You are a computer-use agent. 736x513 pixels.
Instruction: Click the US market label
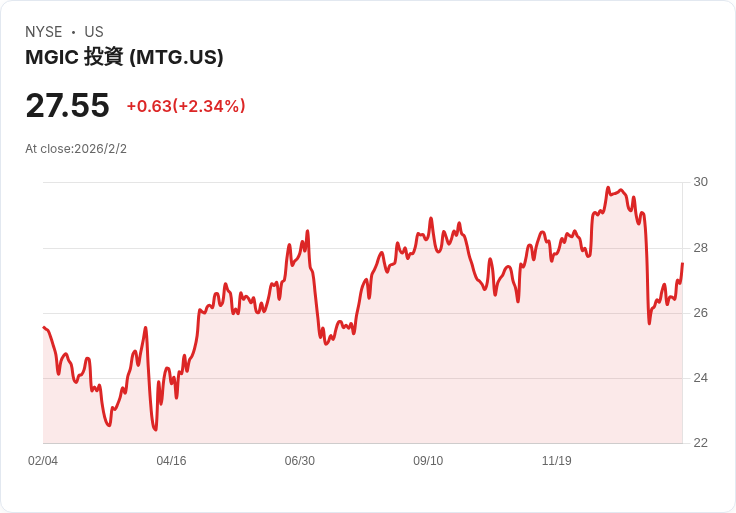click(x=94, y=32)
